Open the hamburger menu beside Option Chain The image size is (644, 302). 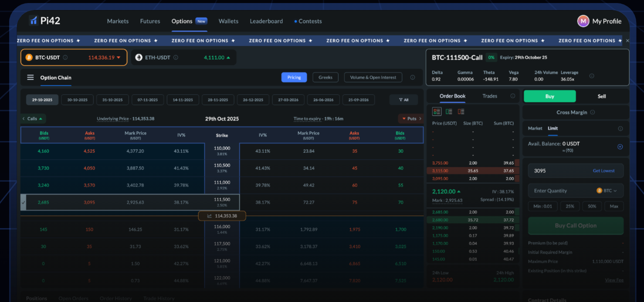31,78
